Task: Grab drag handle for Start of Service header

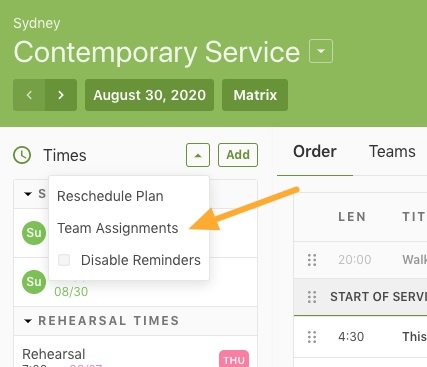Action: point(312,297)
